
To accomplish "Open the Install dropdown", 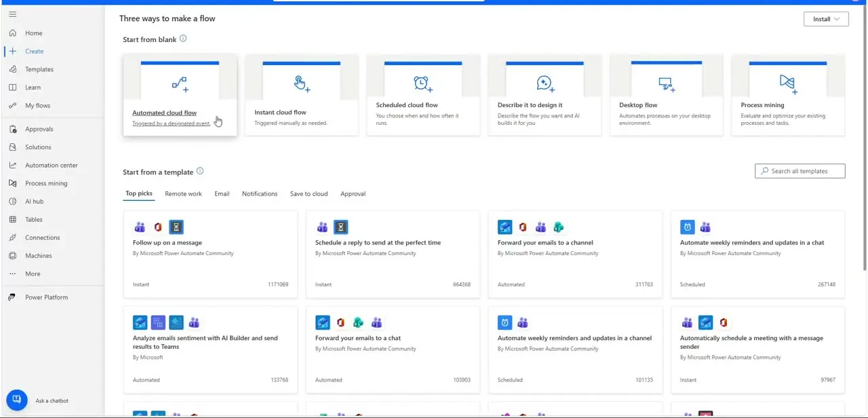I will 826,19.
